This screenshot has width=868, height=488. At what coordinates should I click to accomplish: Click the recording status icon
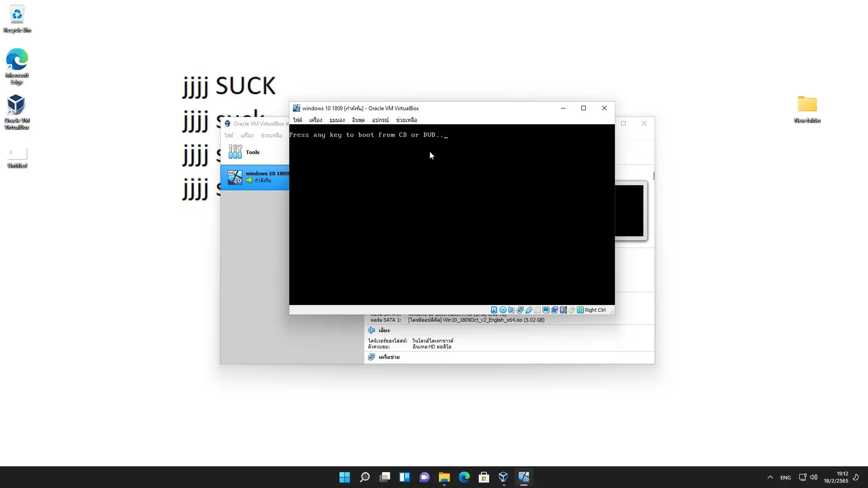pos(554,310)
